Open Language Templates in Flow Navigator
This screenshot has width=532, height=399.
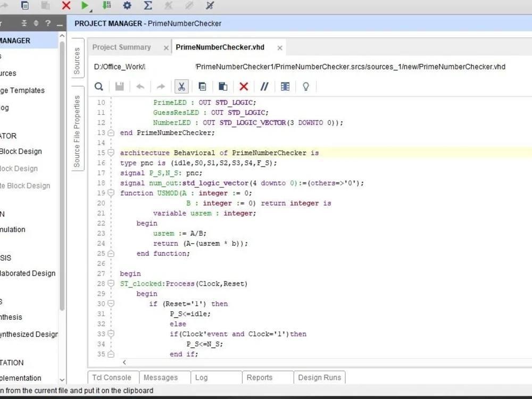[22, 90]
